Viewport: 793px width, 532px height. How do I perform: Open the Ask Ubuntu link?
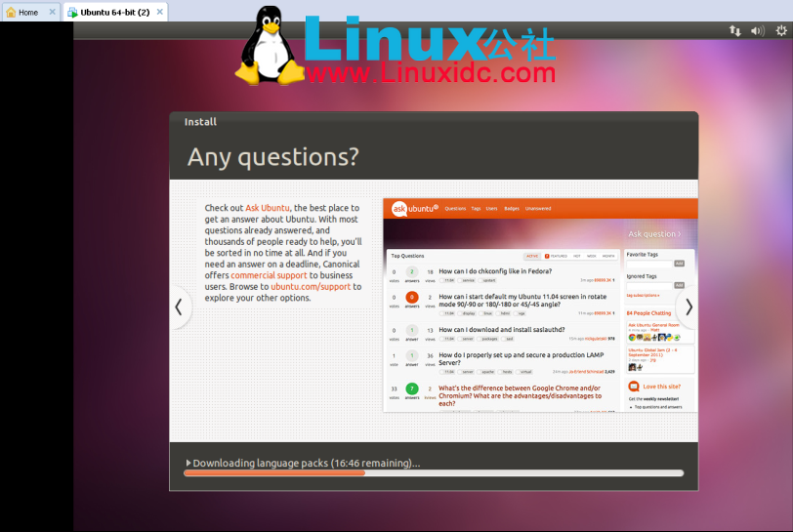pos(268,208)
